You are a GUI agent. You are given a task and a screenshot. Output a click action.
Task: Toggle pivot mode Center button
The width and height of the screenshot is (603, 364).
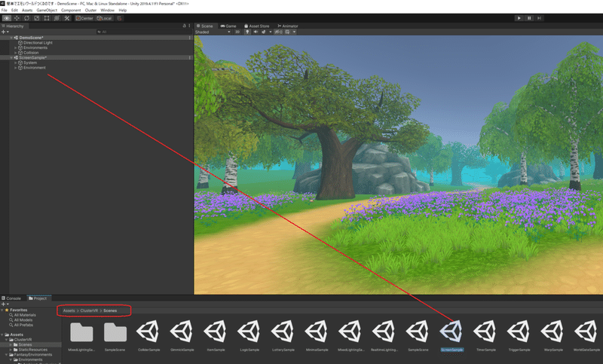84,18
